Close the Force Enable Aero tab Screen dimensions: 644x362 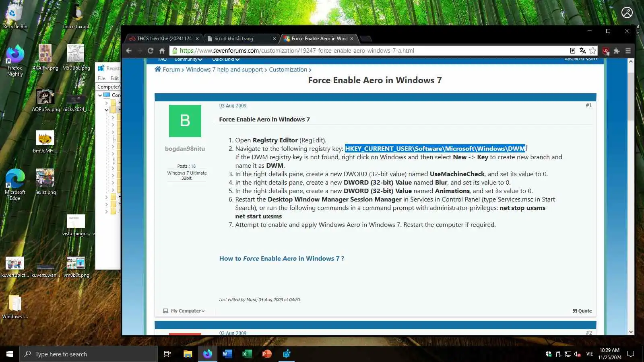352,39
